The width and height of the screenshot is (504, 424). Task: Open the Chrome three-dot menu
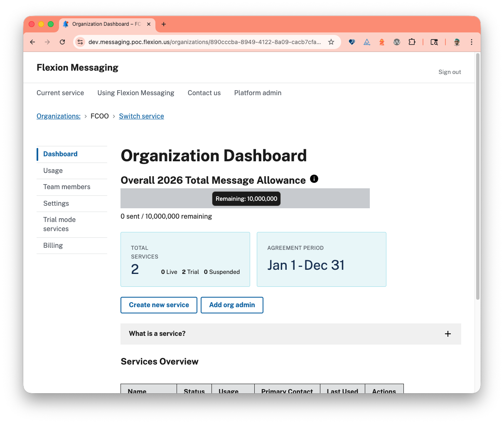click(x=472, y=42)
